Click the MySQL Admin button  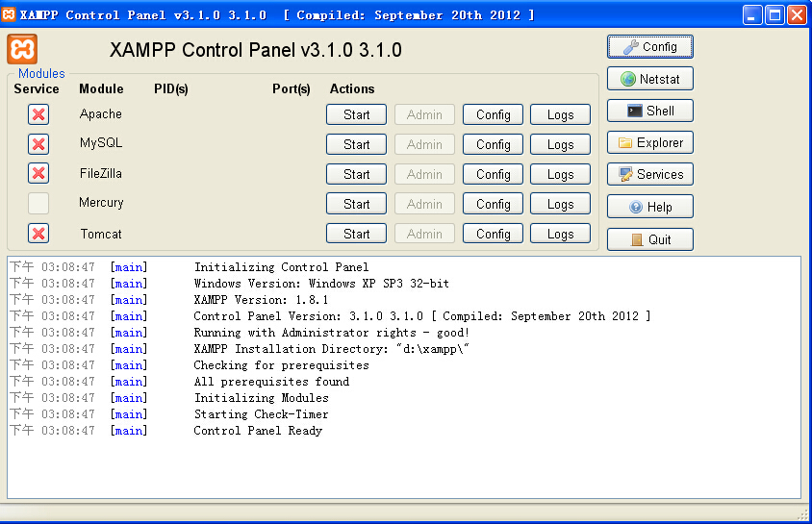[x=424, y=144]
